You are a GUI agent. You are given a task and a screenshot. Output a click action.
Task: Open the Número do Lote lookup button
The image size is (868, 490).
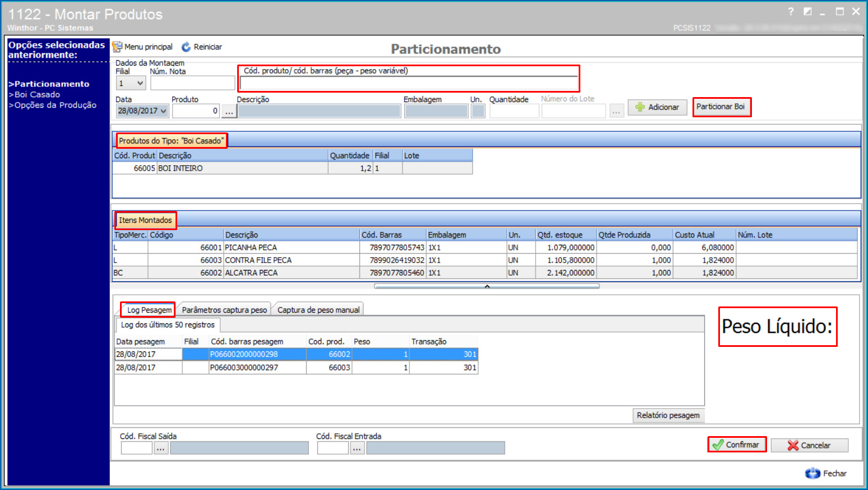click(x=616, y=111)
